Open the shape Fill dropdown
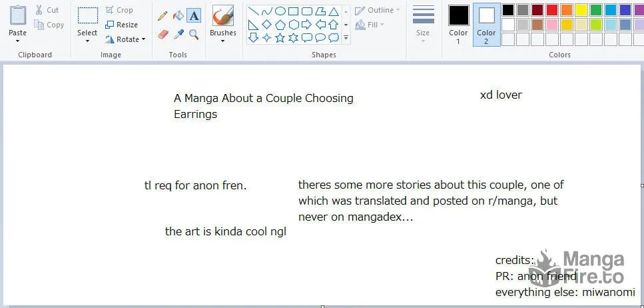644x308 pixels. pos(370,25)
